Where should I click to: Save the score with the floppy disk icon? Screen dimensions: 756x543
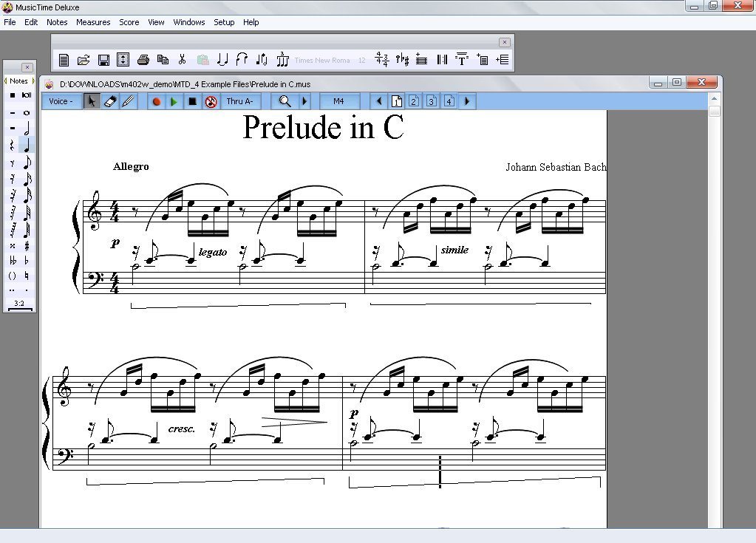(103, 60)
